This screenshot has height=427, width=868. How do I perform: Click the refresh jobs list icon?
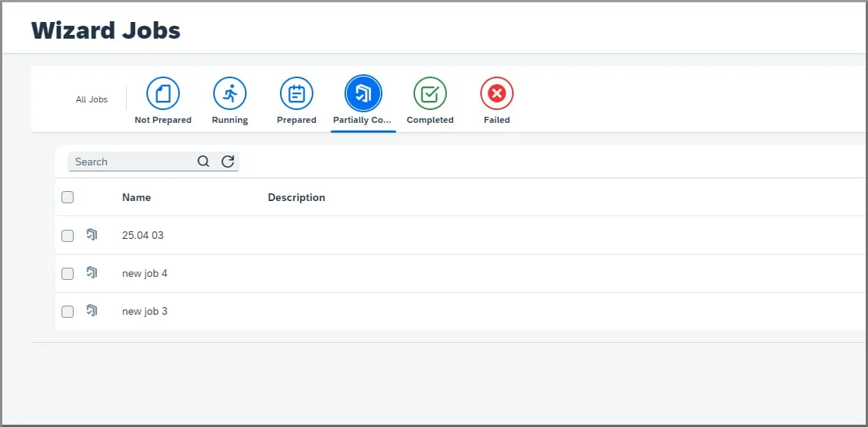[x=228, y=162]
